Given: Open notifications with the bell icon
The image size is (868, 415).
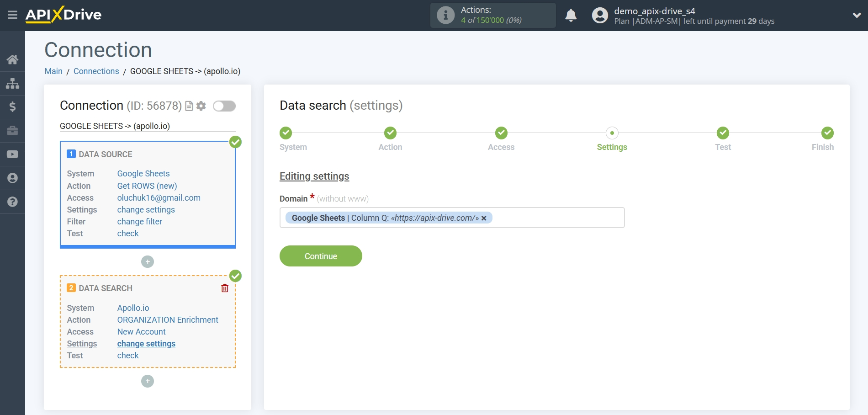Looking at the screenshot, I should pyautogui.click(x=571, y=15).
